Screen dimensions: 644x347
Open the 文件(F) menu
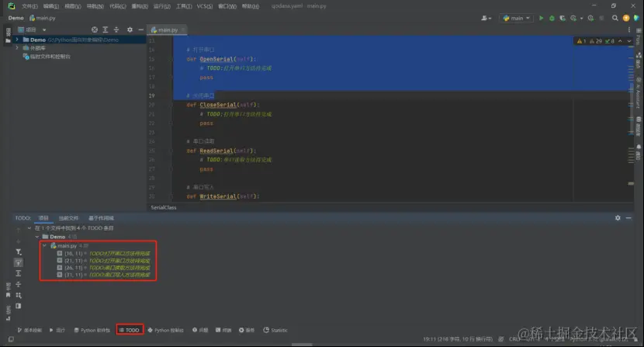tap(29, 6)
